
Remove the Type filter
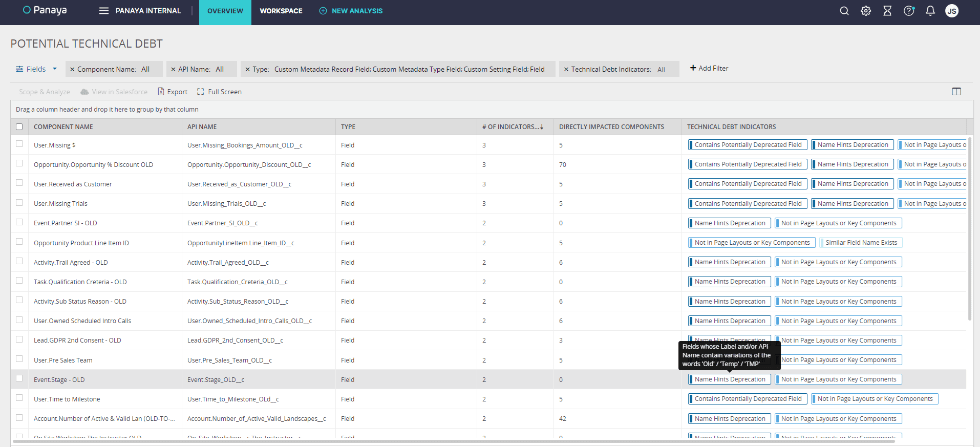coord(248,69)
